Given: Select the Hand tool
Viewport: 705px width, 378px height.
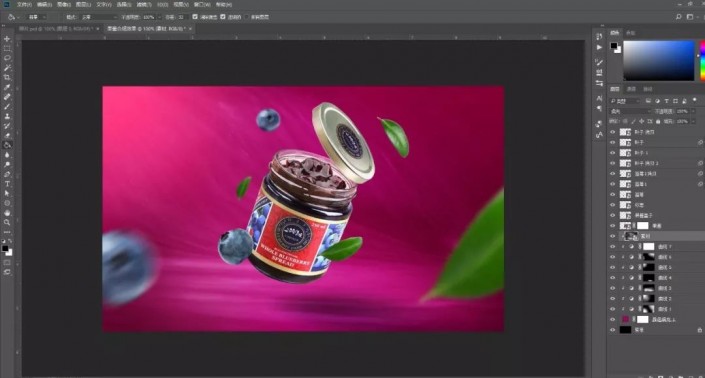Looking at the screenshot, I should click(x=7, y=213).
